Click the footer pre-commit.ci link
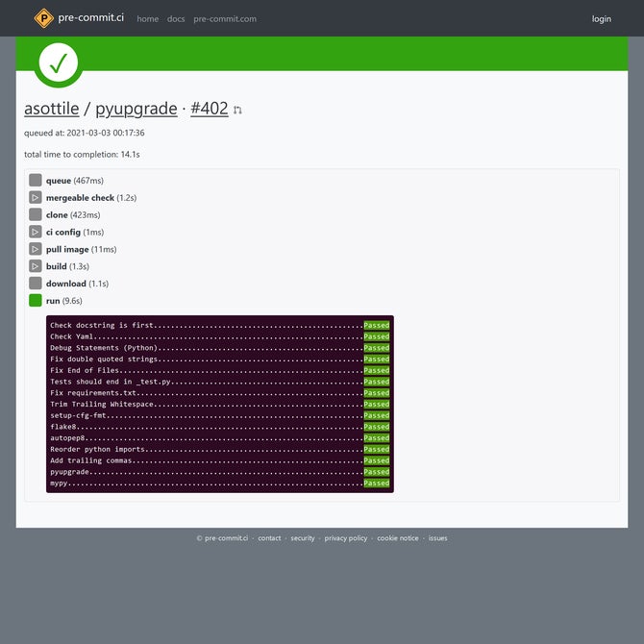The height and width of the screenshot is (644, 644). point(226,538)
